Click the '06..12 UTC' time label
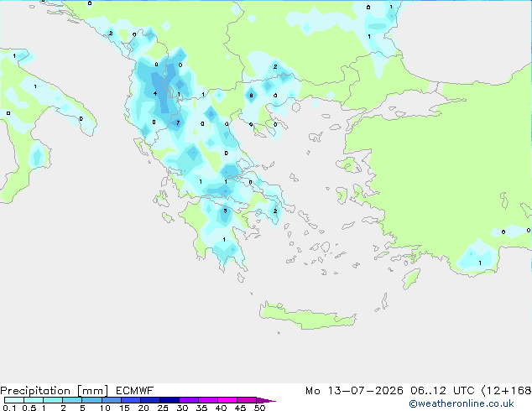Viewport: 532px width, 411px height. point(442,391)
